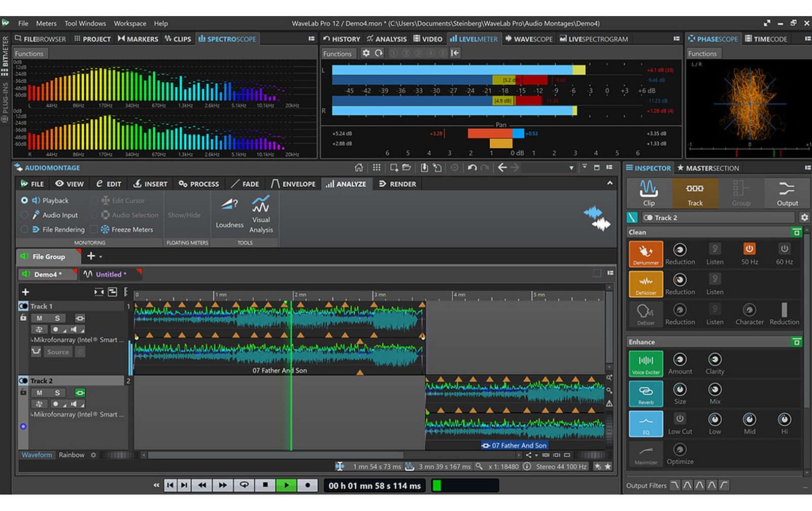Screen dimensions: 812x511
Task: Open the File menu
Action: coord(23,23)
